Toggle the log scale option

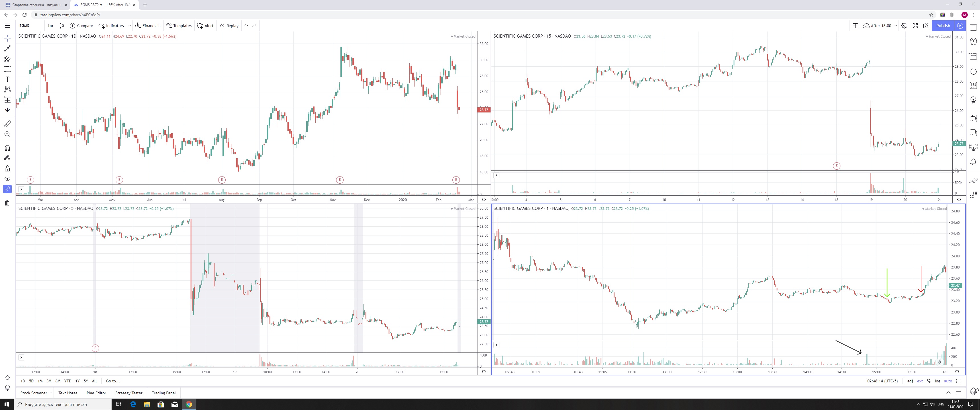point(937,381)
